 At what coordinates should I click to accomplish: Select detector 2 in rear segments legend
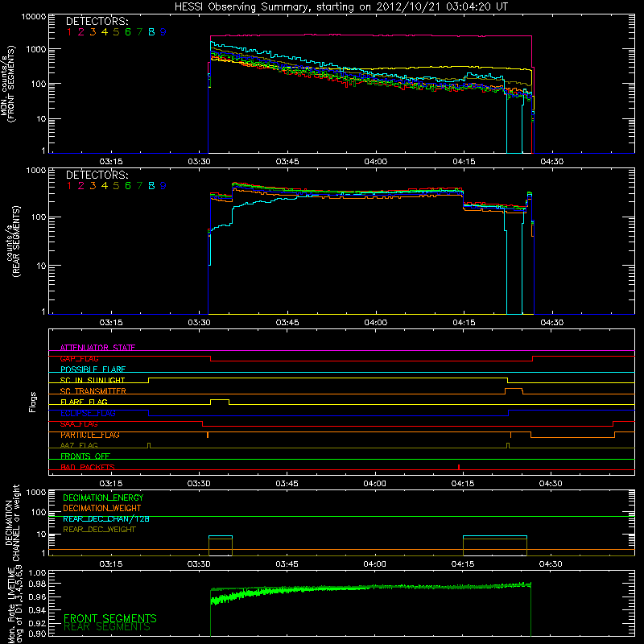coord(81,186)
